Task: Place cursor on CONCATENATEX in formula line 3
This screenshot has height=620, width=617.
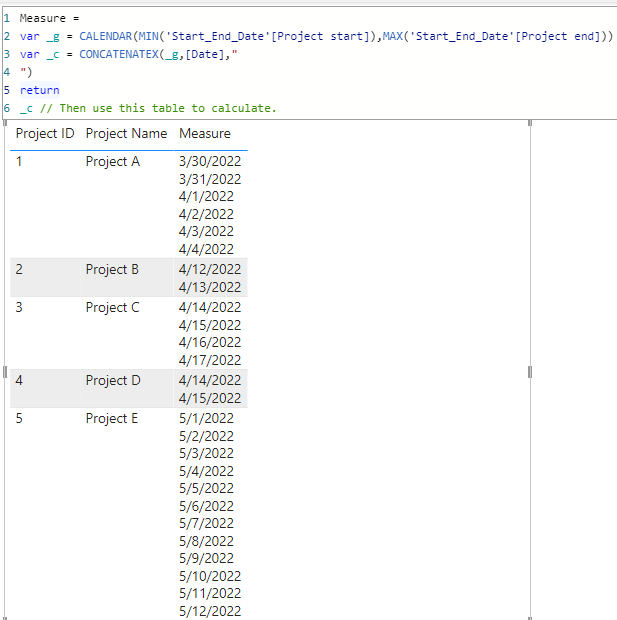Action: point(119,54)
